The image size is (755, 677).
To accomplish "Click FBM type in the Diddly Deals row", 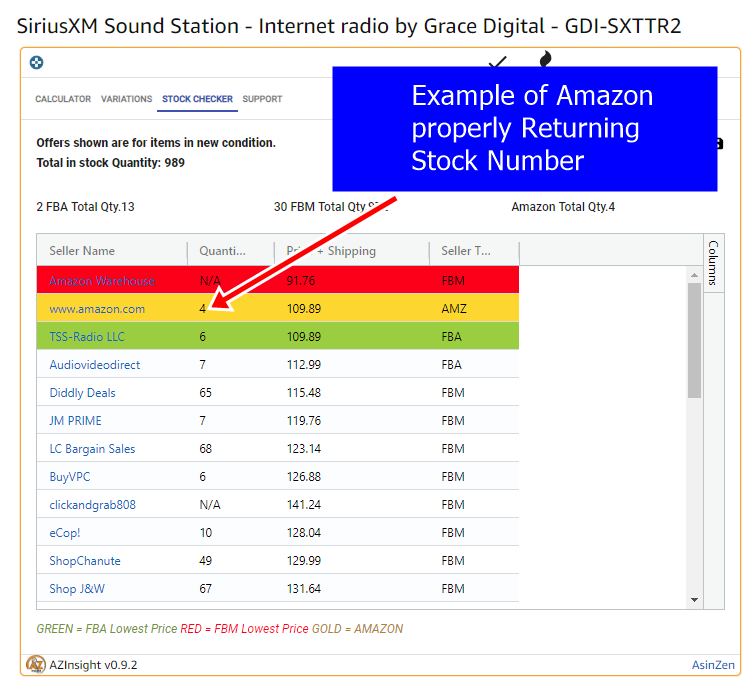I will pyautogui.click(x=453, y=392).
